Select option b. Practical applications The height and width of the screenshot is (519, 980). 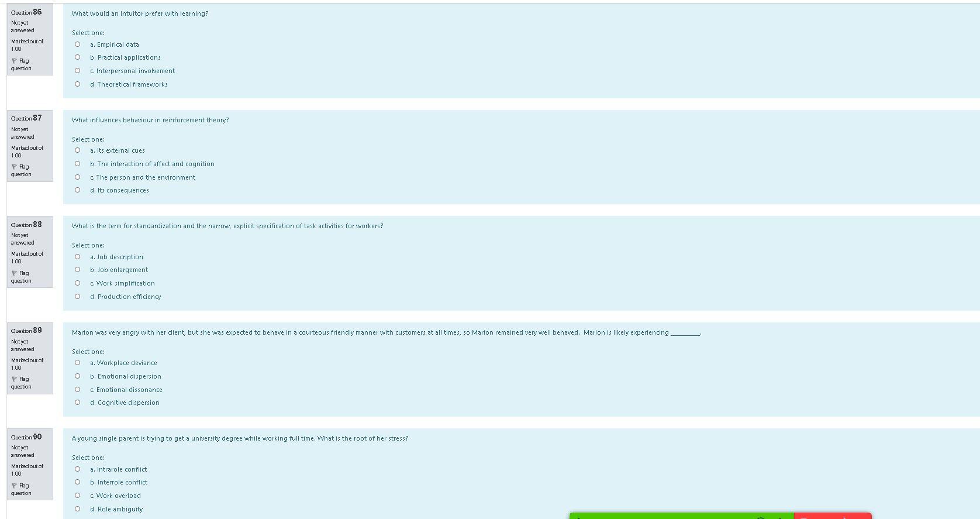click(x=77, y=57)
